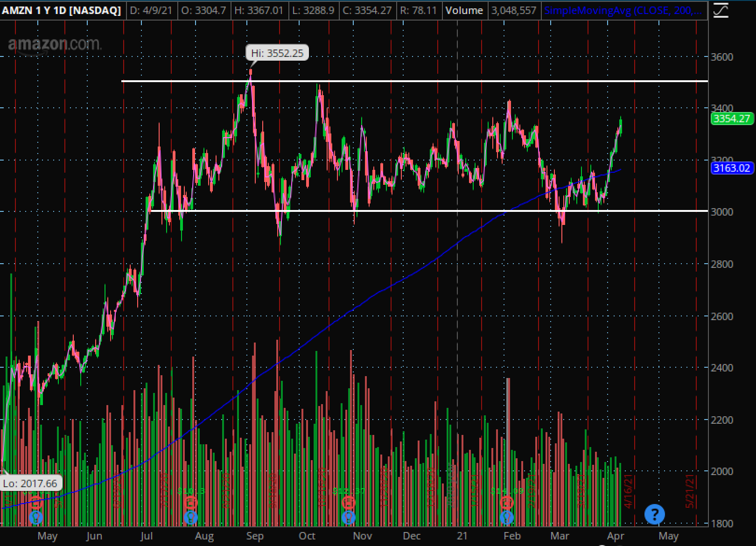Click the Oct label on time axis
The image size is (756, 546).
(x=307, y=536)
